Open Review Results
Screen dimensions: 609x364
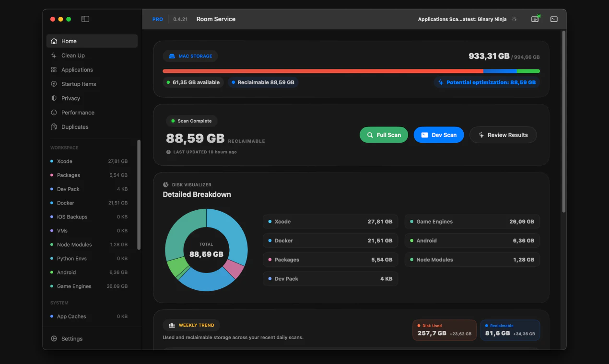click(x=503, y=135)
